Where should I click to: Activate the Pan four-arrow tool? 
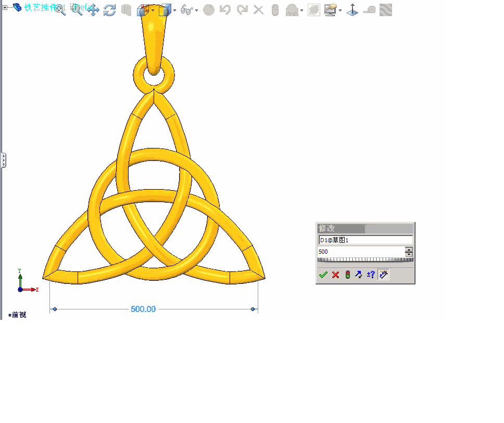[93, 10]
